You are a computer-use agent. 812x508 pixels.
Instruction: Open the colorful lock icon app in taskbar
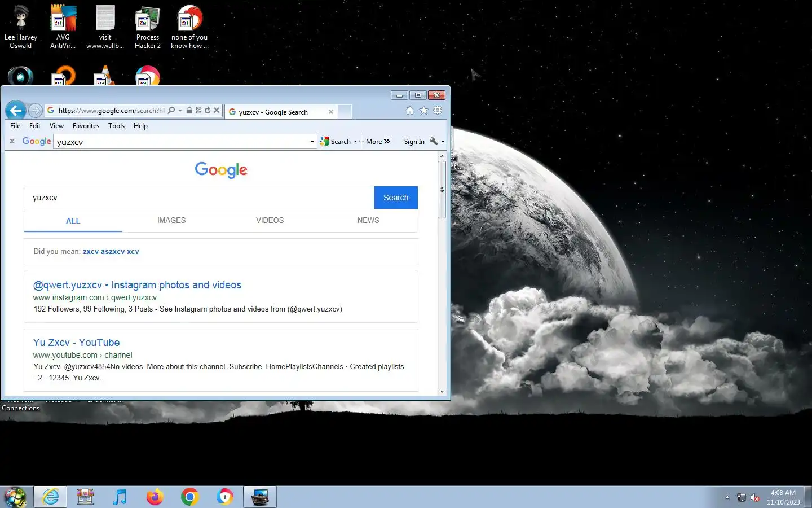click(x=225, y=497)
